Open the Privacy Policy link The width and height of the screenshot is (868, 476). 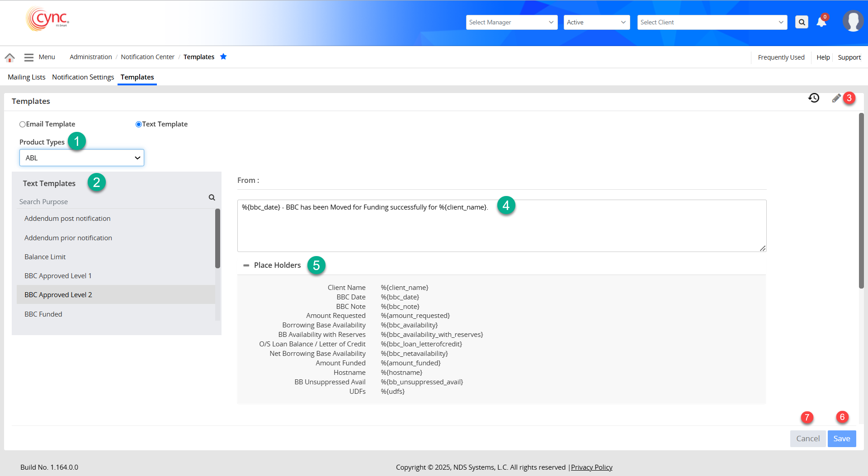(x=591, y=467)
